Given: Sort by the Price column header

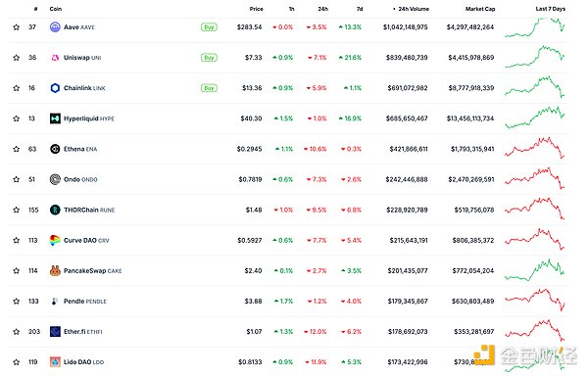Looking at the screenshot, I should click(257, 9).
